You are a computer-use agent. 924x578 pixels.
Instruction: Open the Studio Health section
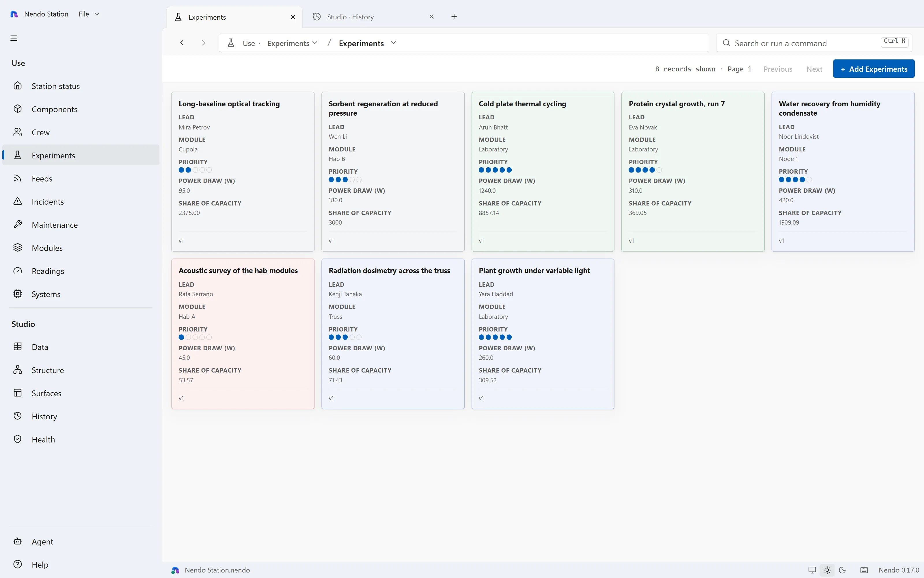click(81, 440)
